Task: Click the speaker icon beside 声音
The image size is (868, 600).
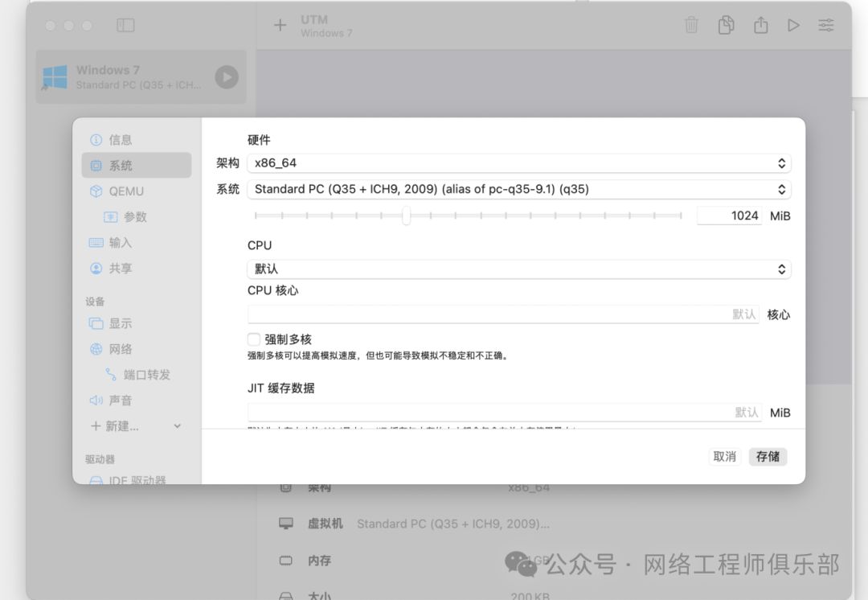Action: (96, 400)
